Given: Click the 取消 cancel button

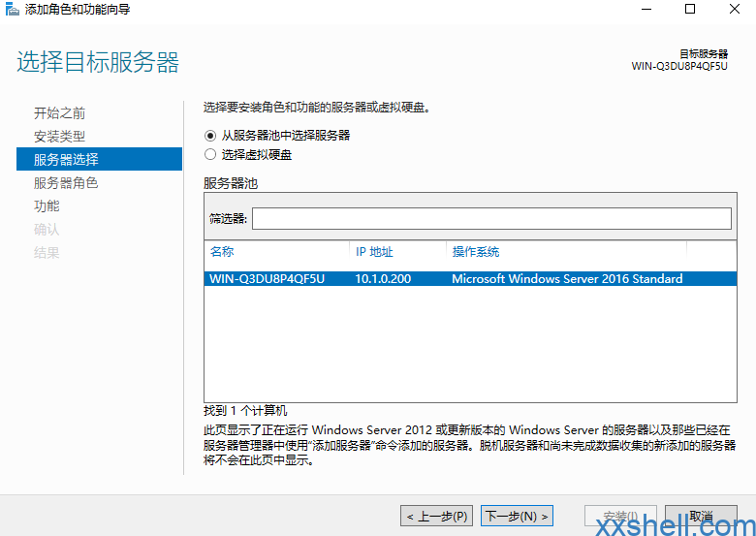Looking at the screenshot, I should click(x=701, y=517).
